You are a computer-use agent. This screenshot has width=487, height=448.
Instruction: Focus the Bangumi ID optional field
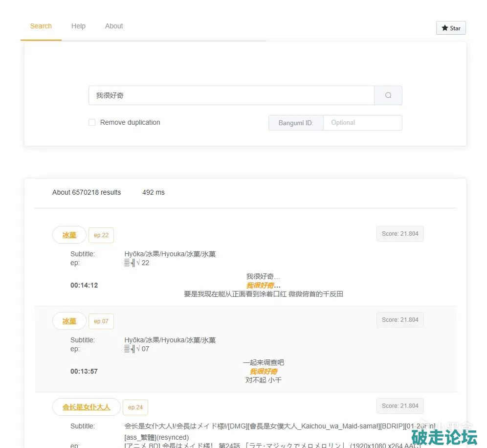click(362, 123)
